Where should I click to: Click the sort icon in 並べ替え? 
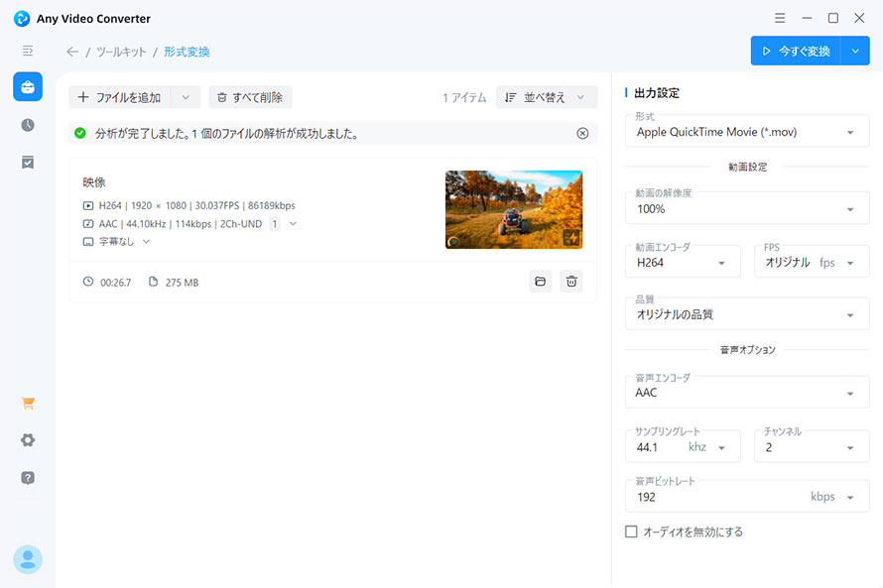point(510,97)
